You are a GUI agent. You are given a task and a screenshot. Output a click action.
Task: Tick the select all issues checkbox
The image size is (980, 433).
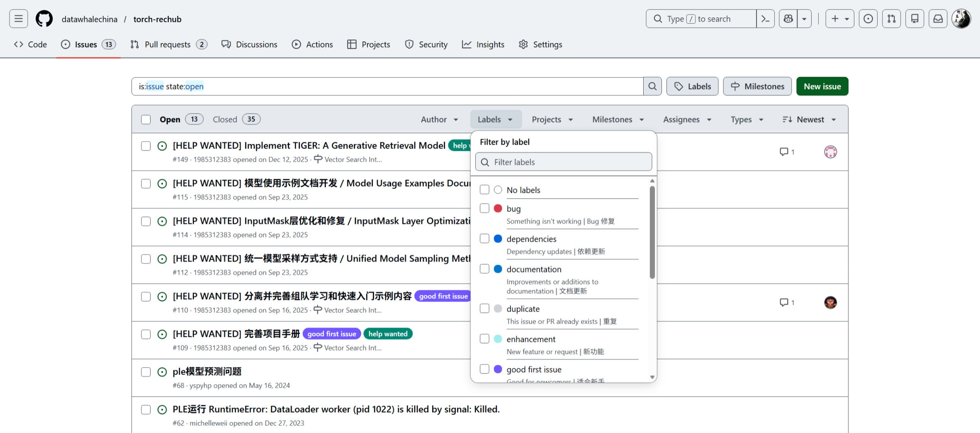point(146,119)
